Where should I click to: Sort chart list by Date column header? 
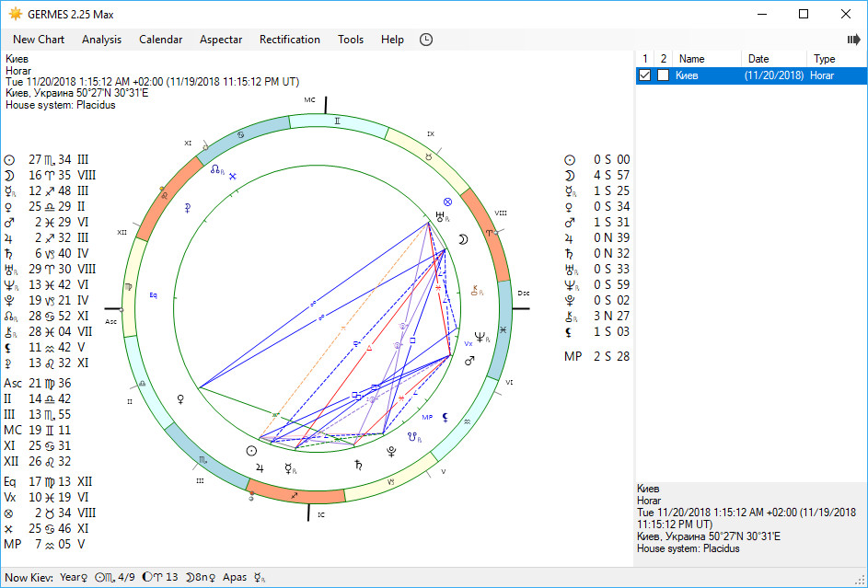coord(774,59)
